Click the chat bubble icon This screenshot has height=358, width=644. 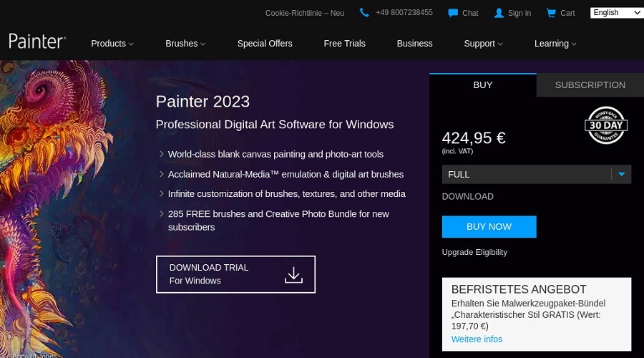pos(453,13)
